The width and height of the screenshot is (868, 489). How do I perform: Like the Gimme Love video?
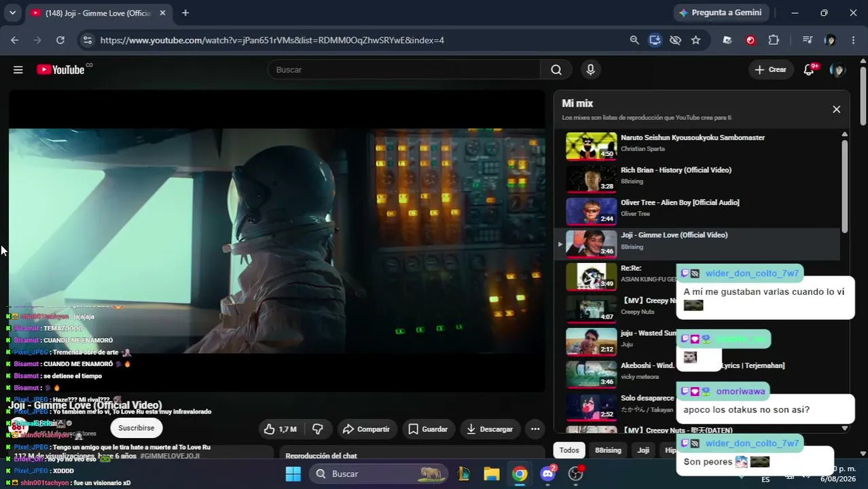click(x=281, y=429)
